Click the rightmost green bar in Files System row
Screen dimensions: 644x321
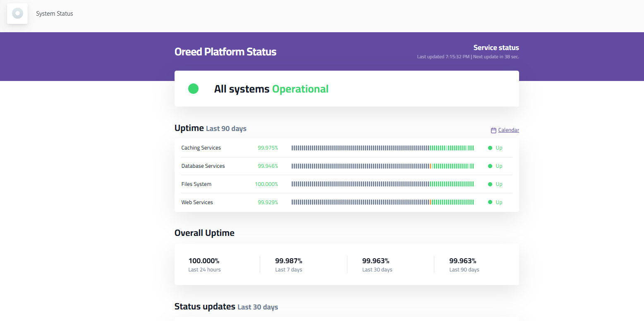[x=473, y=184]
